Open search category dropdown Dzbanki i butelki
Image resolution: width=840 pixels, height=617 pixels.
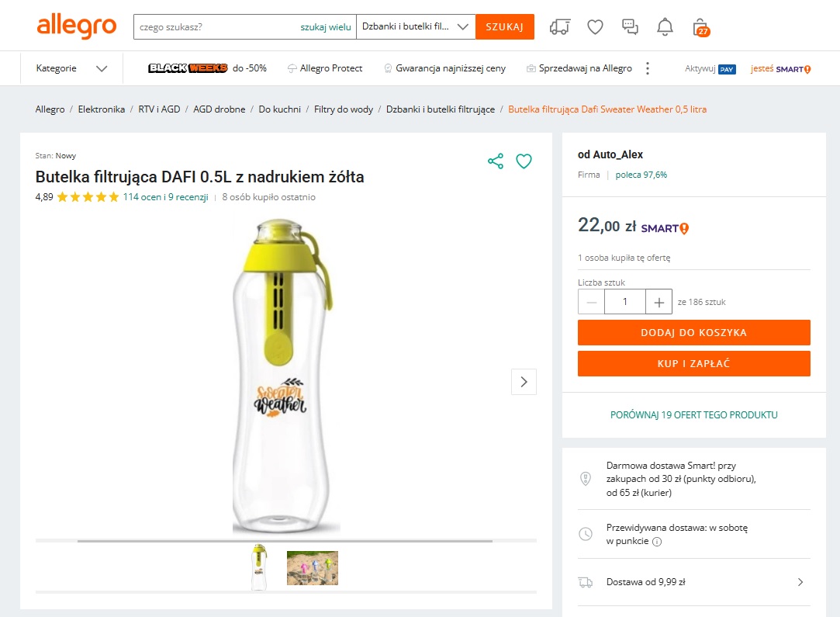(x=416, y=26)
